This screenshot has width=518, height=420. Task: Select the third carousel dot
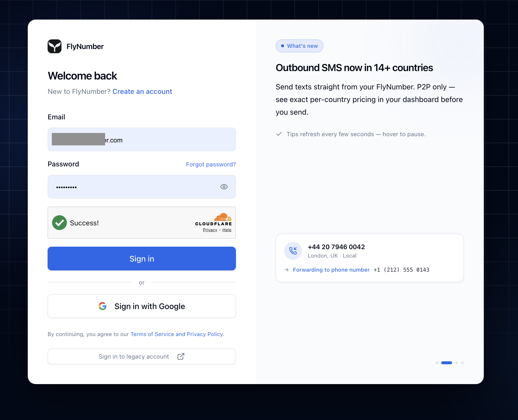[457, 363]
